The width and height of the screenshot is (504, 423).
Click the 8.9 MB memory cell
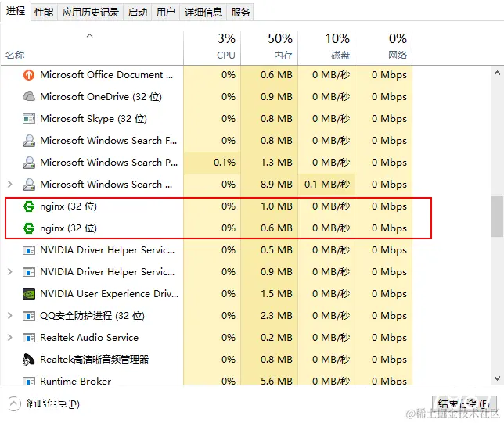[x=269, y=185]
